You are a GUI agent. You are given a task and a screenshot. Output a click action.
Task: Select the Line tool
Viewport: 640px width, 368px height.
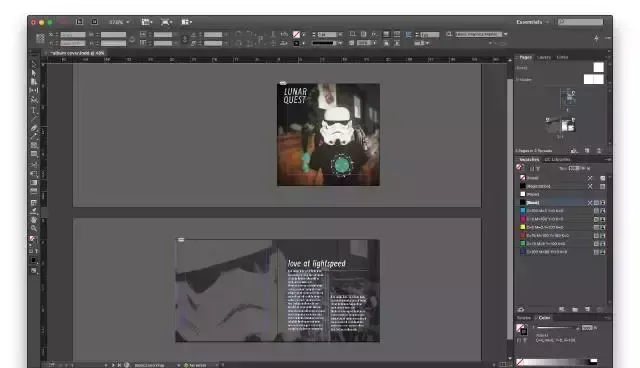(x=34, y=119)
